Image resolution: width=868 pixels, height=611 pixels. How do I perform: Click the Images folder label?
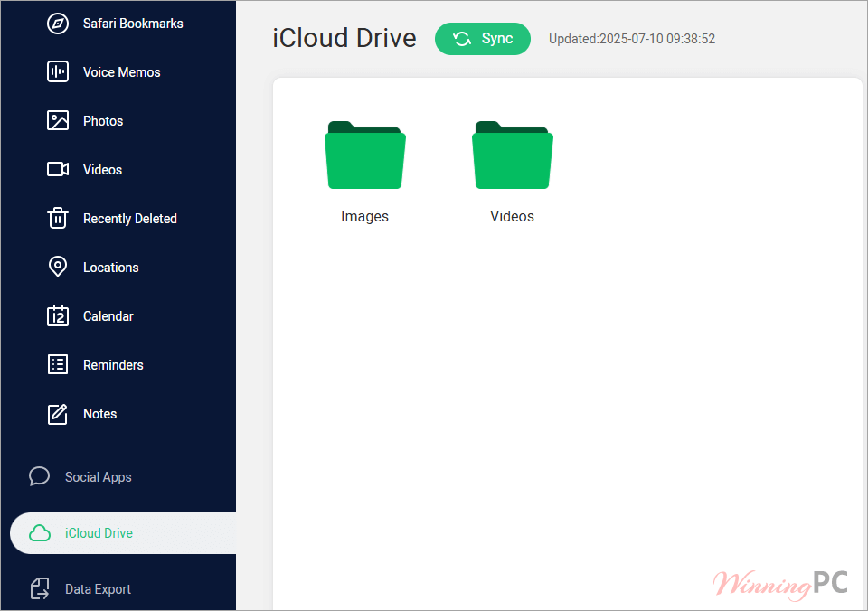tap(364, 216)
